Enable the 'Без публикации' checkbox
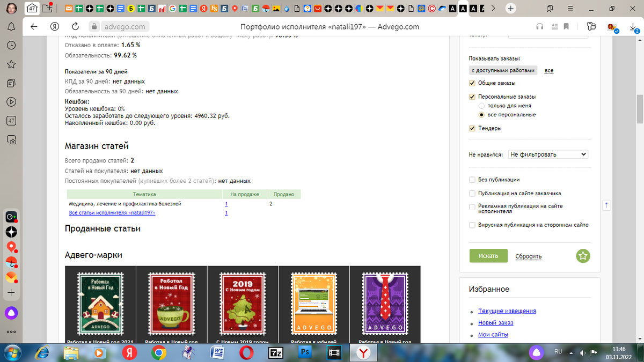 coord(472,180)
